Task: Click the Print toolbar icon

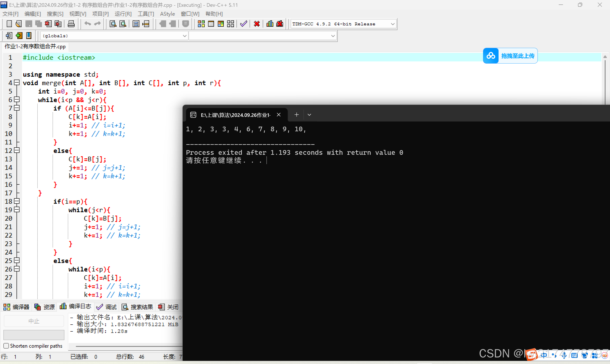Action: click(x=71, y=24)
